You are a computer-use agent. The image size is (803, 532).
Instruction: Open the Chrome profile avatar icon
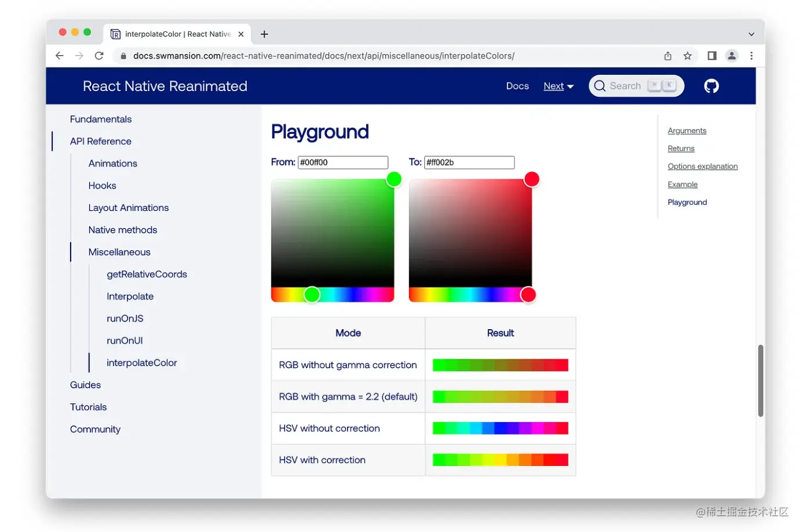click(732, 56)
